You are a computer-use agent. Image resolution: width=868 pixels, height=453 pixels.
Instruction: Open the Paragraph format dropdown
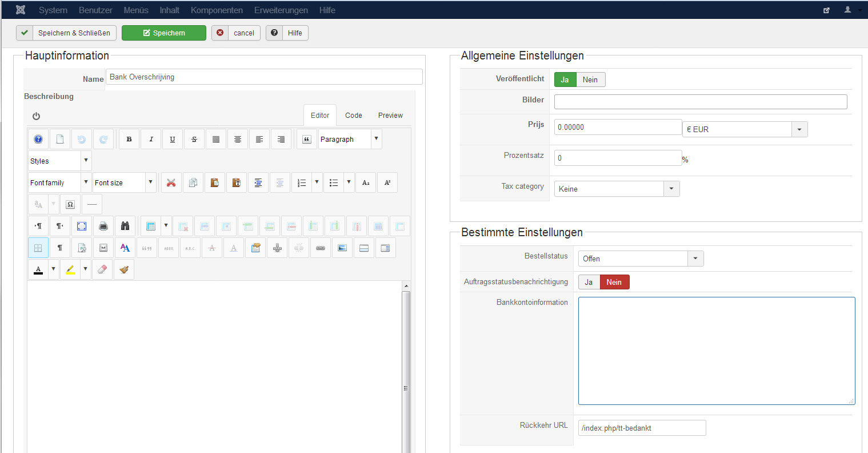[350, 139]
